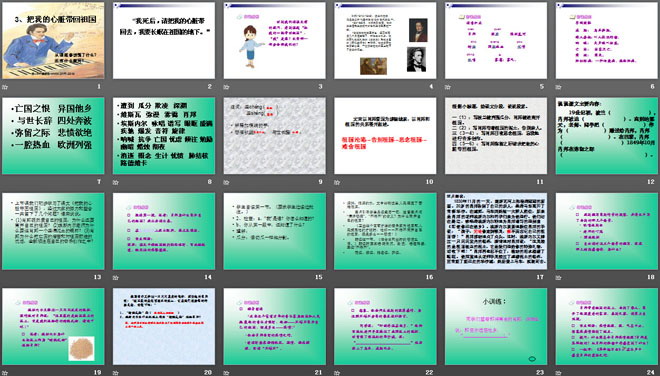Click the animation star under slide 5
The height and width of the screenshot is (376, 660).
click(x=448, y=87)
